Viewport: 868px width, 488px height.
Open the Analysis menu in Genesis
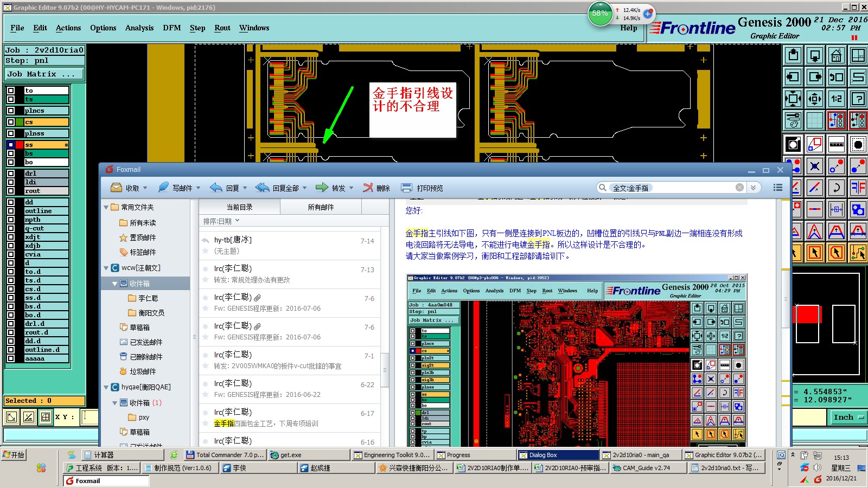coord(139,28)
